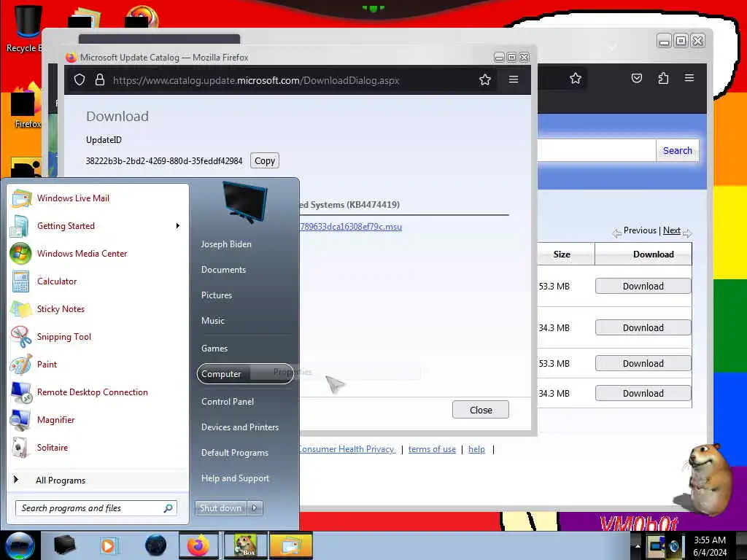
Task: Show hidden system tray icons arrow
Action: tap(638, 545)
